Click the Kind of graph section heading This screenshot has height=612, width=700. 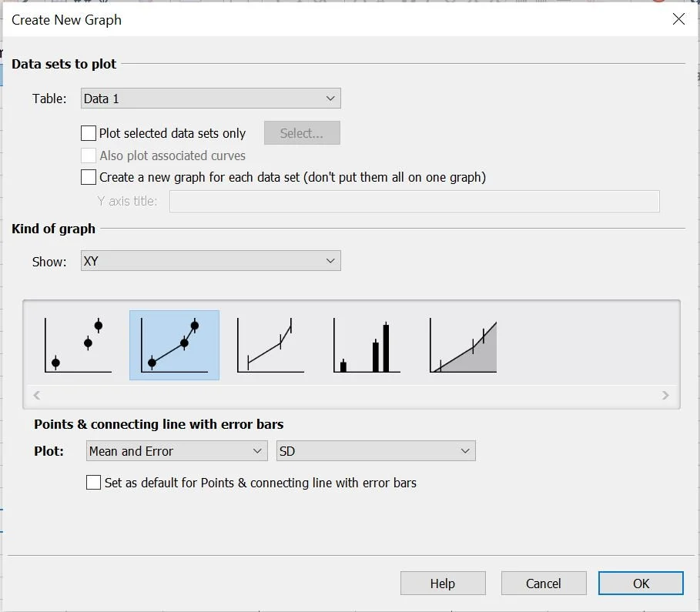pos(53,229)
